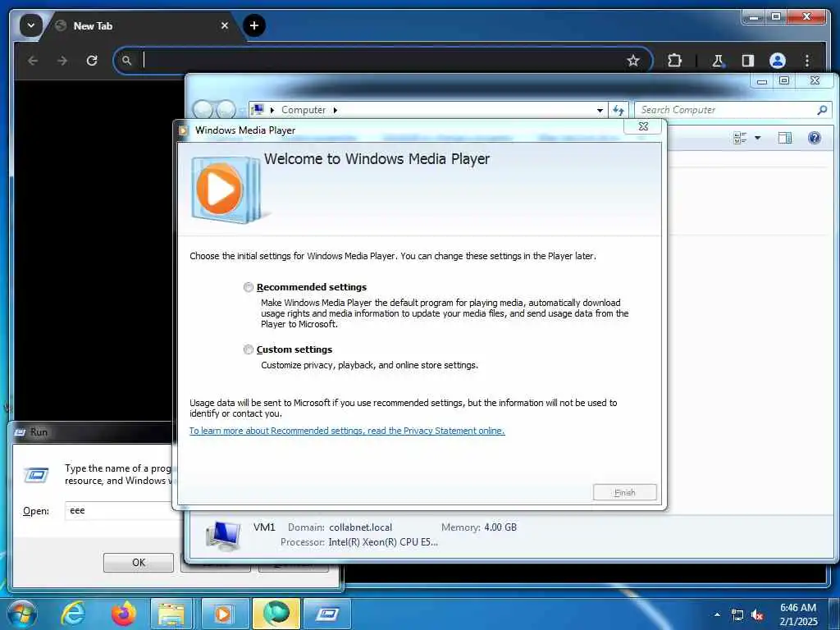This screenshot has width=840, height=630.
Task: Switch to the Run dialog taskbar button
Action: point(327,614)
